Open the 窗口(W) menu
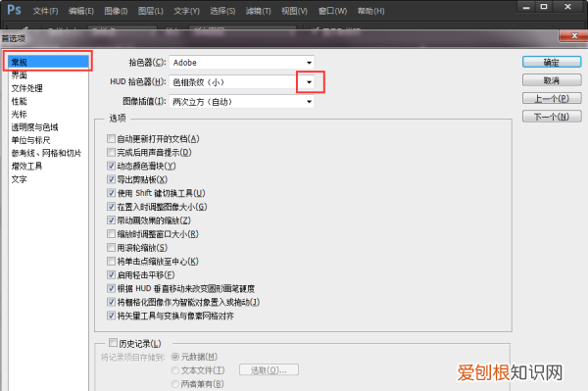The height and width of the screenshot is (391, 588). point(332,11)
